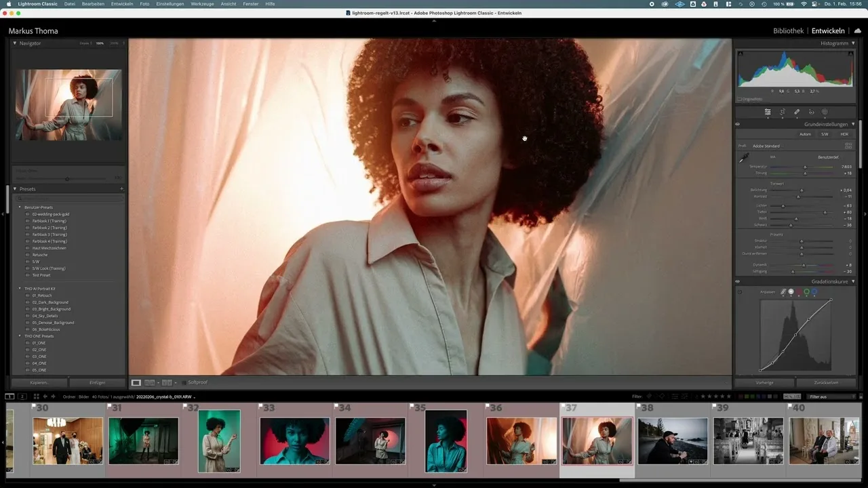
Task: Toggle Gradationskurve panel visibility eye
Action: 738,281
